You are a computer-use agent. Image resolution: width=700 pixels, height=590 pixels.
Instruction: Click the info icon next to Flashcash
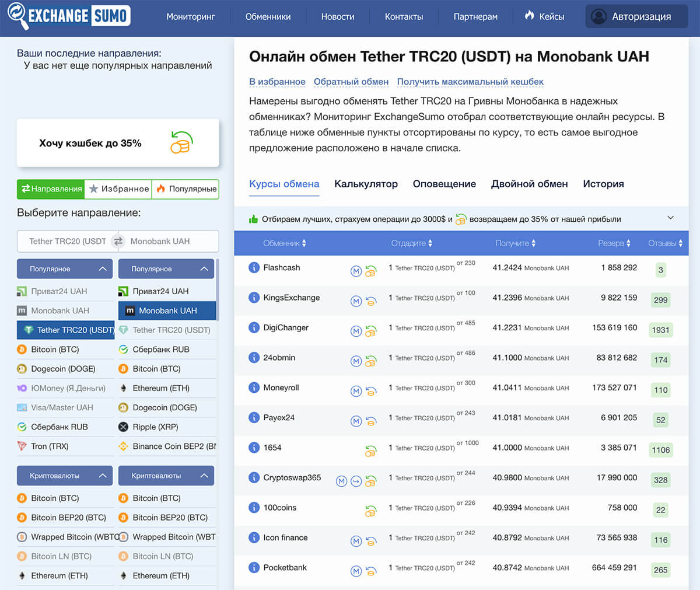pyautogui.click(x=254, y=267)
